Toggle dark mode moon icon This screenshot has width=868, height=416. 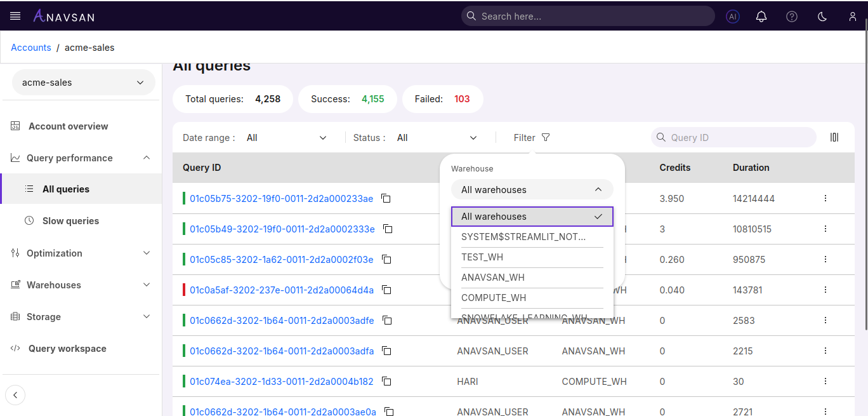[x=822, y=17]
